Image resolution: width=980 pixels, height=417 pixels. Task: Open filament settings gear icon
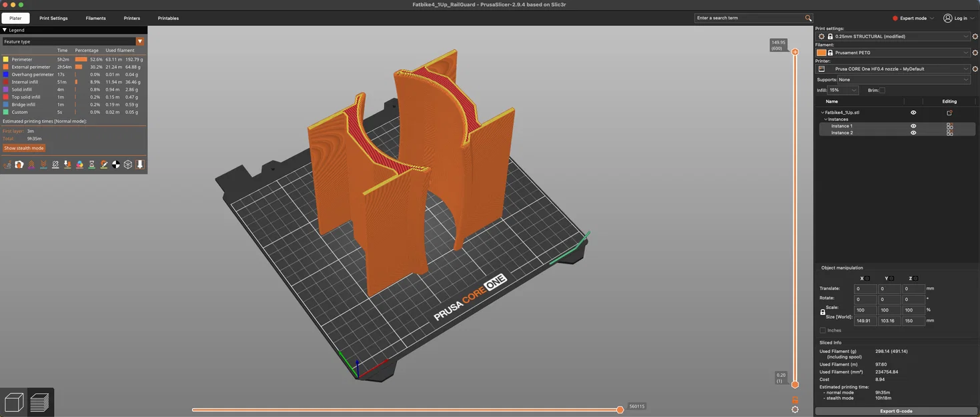pyautogui.click(x=975, y=53)
